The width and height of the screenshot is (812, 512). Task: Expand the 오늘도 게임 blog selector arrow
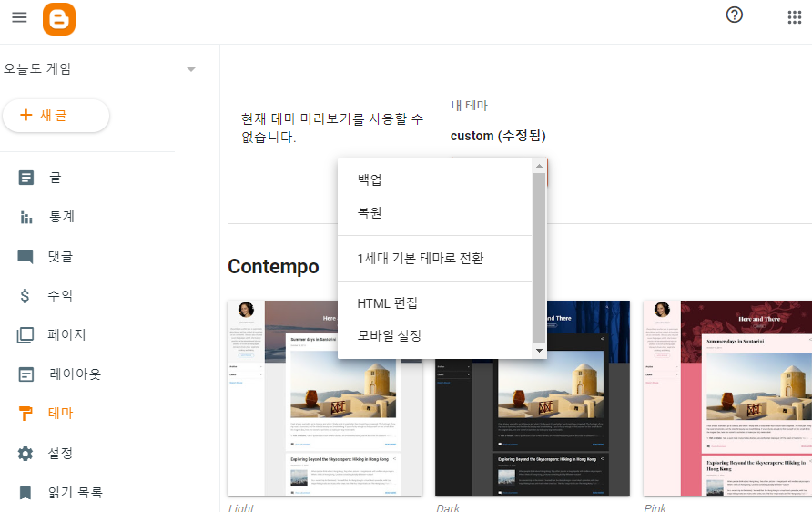click(191, 69)
